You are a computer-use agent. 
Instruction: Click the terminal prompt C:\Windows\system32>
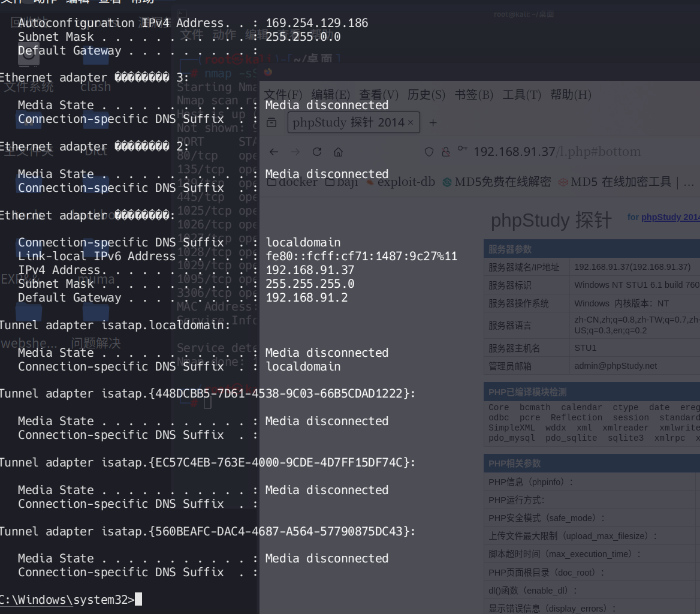click(67, 600)
